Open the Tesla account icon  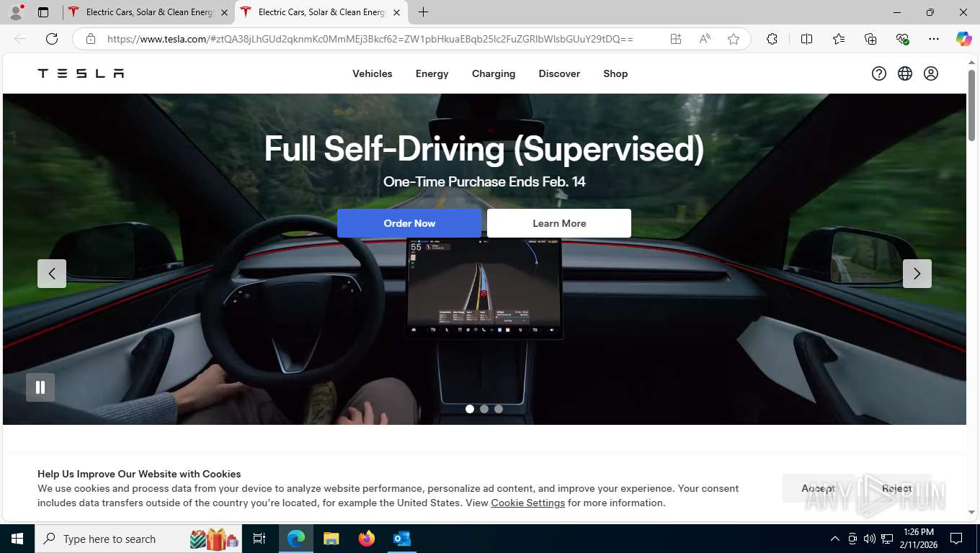[931, 73]
